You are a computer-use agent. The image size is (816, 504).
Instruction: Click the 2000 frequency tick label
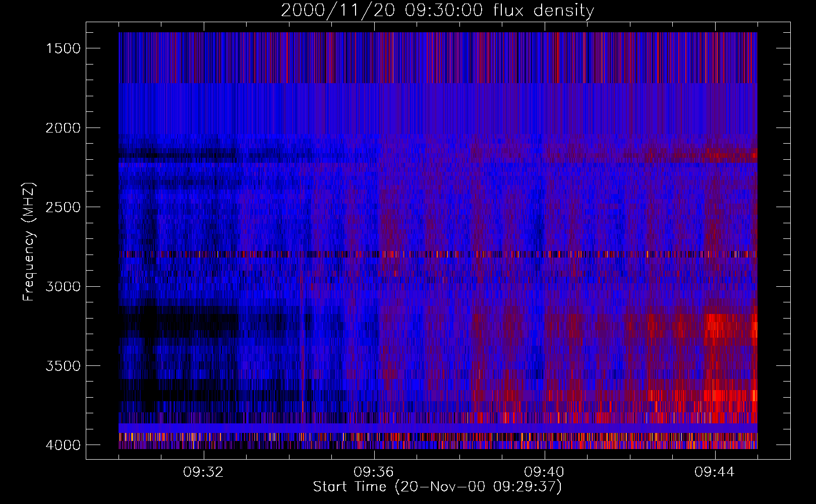click(x=63, y=128)
